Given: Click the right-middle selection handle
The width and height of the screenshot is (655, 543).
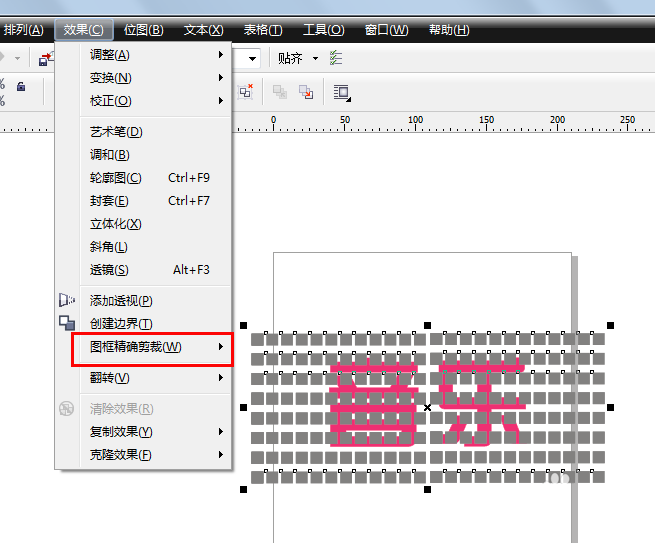Looking at the screenshot, I should coord(610,407).
